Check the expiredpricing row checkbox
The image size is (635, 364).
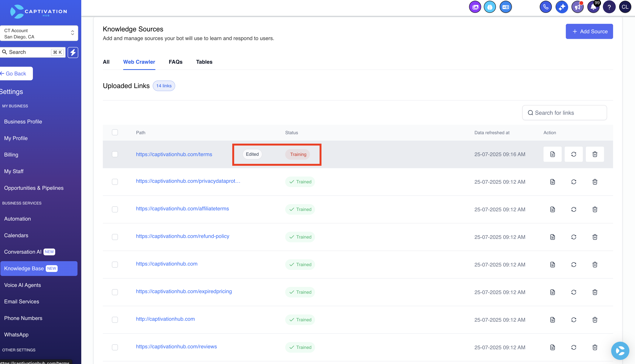pyautogui.click(x=115, y=292)
